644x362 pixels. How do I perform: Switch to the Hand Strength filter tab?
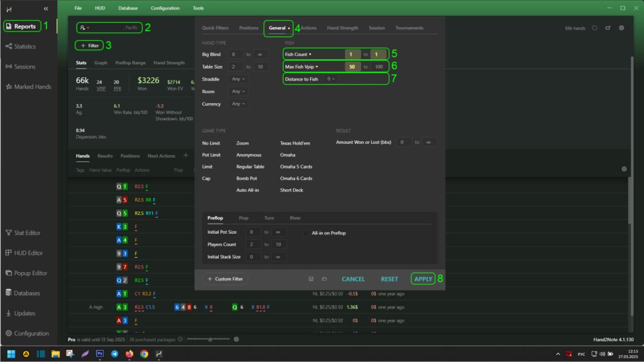point(342,28)
